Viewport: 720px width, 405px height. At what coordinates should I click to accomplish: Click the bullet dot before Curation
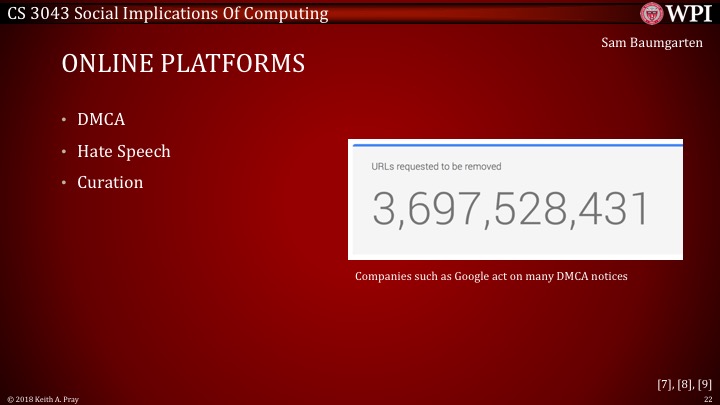click(63, 183)
